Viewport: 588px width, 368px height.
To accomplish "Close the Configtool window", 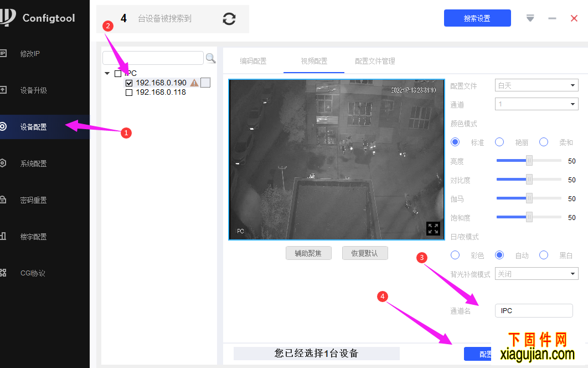I will coord(574,18).
